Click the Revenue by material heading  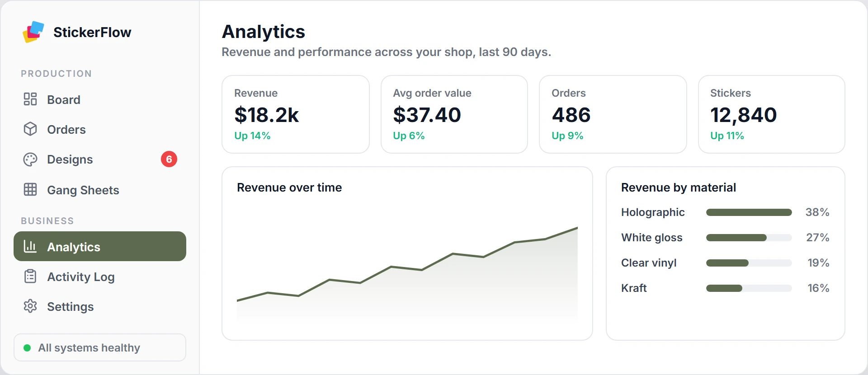click(679, 187)
